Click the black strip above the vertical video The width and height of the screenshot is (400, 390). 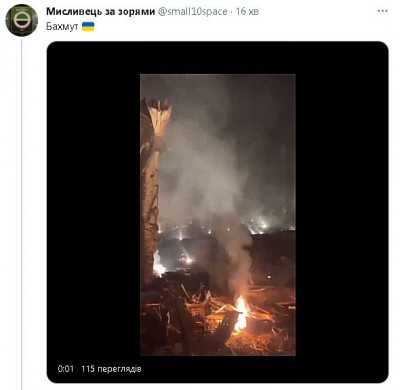click(x=218, y=58)
